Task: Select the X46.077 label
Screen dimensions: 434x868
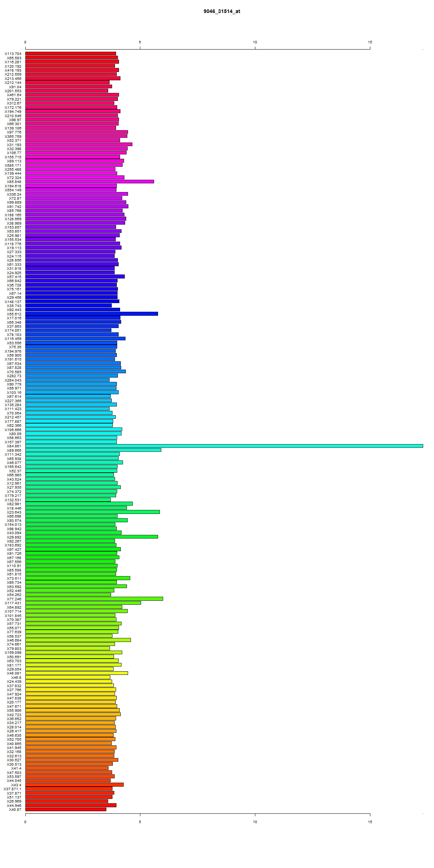Action: pos(14,463)
